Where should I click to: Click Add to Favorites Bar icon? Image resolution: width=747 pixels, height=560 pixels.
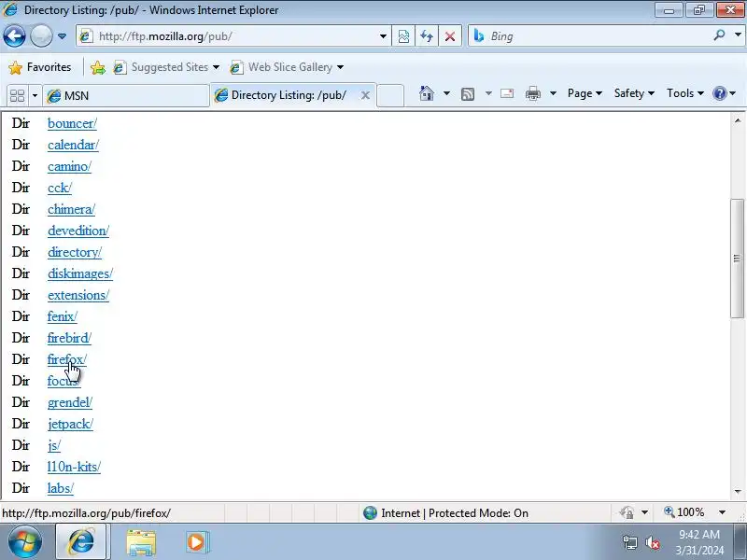[x=98, y=67]
